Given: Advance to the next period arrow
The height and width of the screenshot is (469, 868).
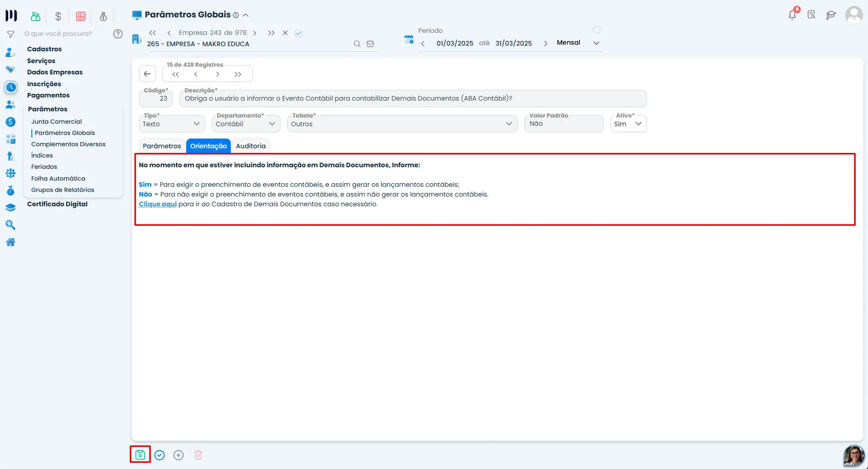Looking at the screenshot, I should (x=545, y=44).
